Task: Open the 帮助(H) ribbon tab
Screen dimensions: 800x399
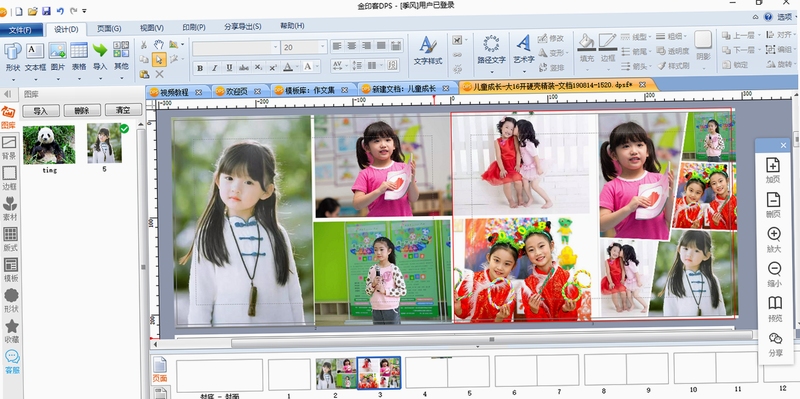Action: coord(292,27)
